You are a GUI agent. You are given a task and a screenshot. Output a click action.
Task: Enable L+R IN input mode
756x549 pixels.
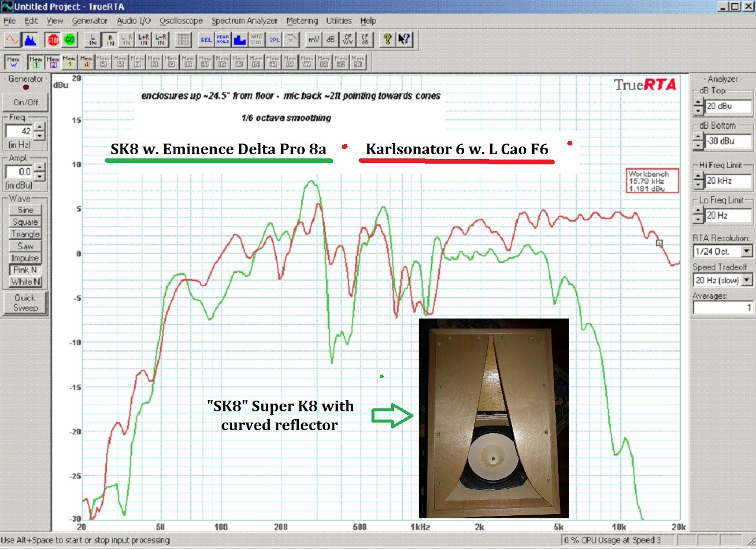pyautogui.click(x=144, y=40)
